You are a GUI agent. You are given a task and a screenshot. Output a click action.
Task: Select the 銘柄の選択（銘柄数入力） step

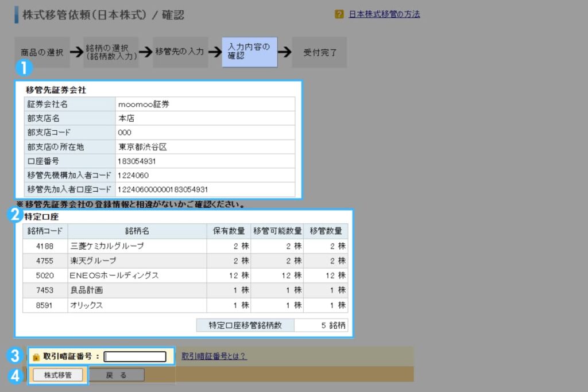[x=110, y=52]
